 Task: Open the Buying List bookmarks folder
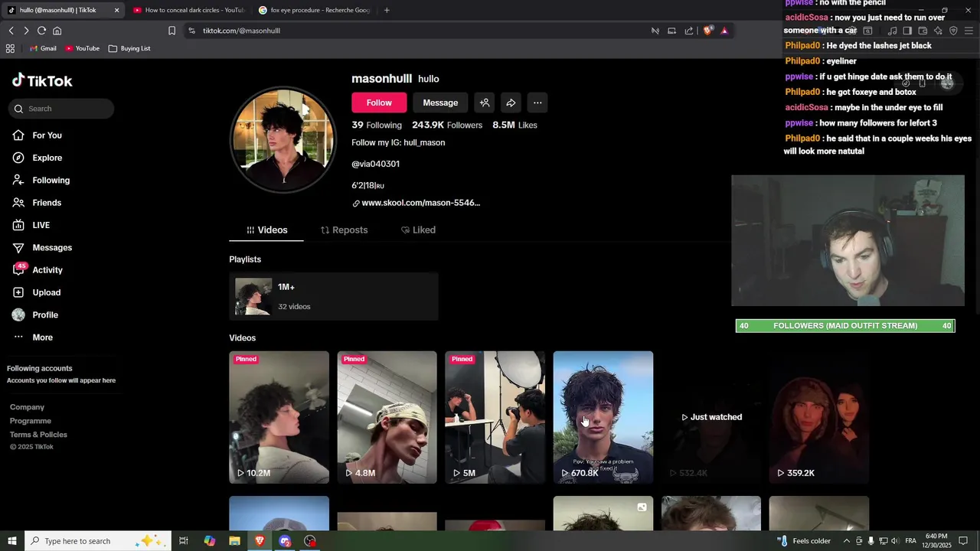[129, 48]
